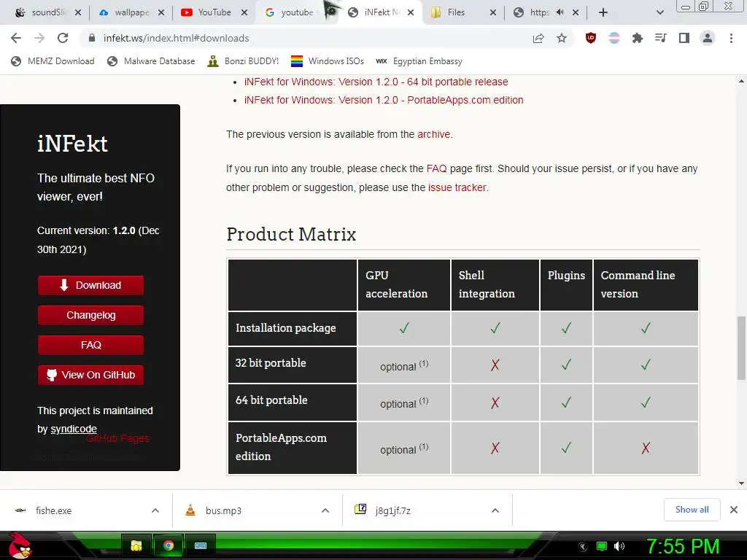The height and width of the screenshot is (560, 747).
Task: Open File Explorer from the taskbar
Action: pos(136,545)
